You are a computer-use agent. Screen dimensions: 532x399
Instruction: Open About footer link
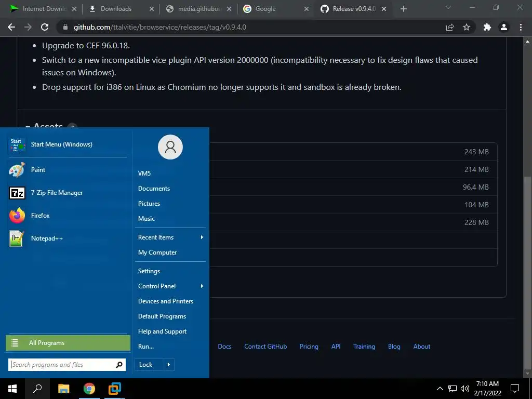pyautogui.click(x=422, y=347)
